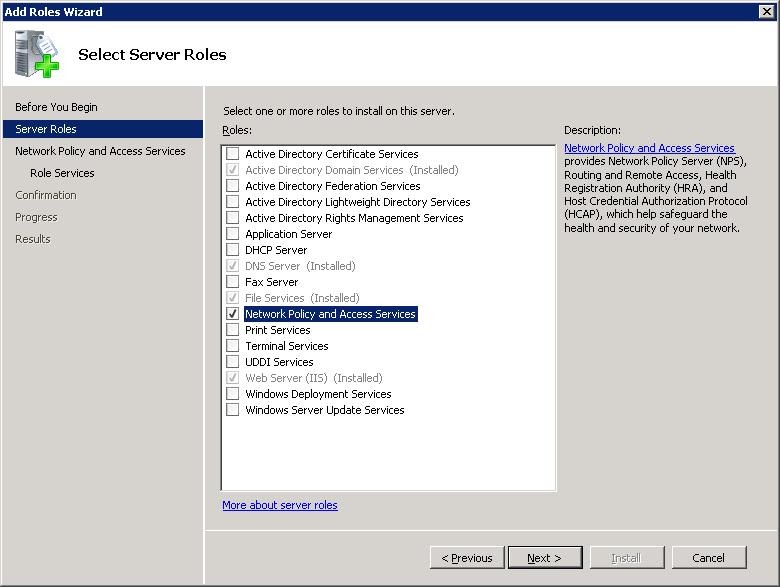Click the installed File Services checkbox
Screen dimensions: 780x587
[x=232, y=297]
